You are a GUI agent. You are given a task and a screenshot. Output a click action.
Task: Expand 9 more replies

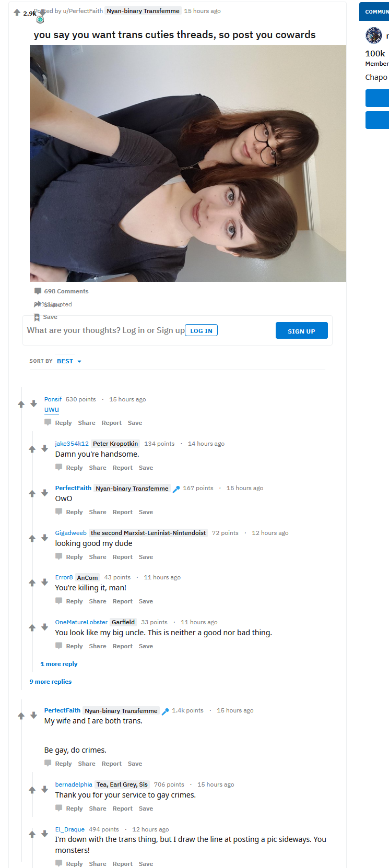coord(51,682)
